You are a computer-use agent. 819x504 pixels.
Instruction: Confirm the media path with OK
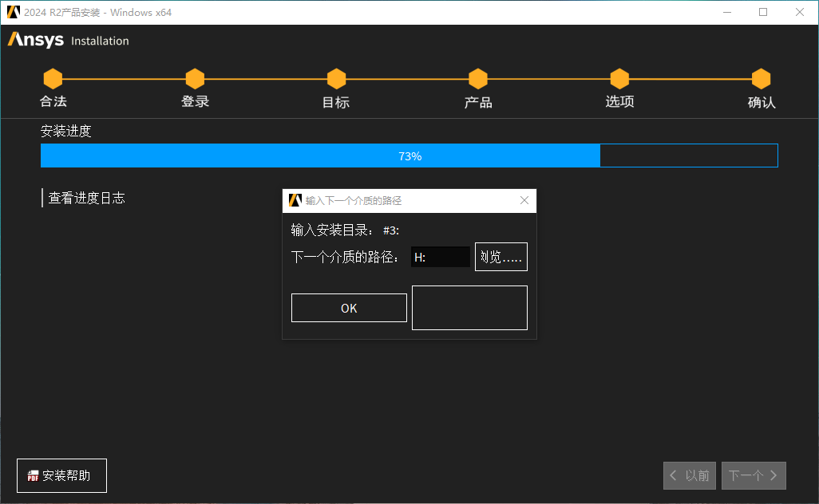pos(349,307)
